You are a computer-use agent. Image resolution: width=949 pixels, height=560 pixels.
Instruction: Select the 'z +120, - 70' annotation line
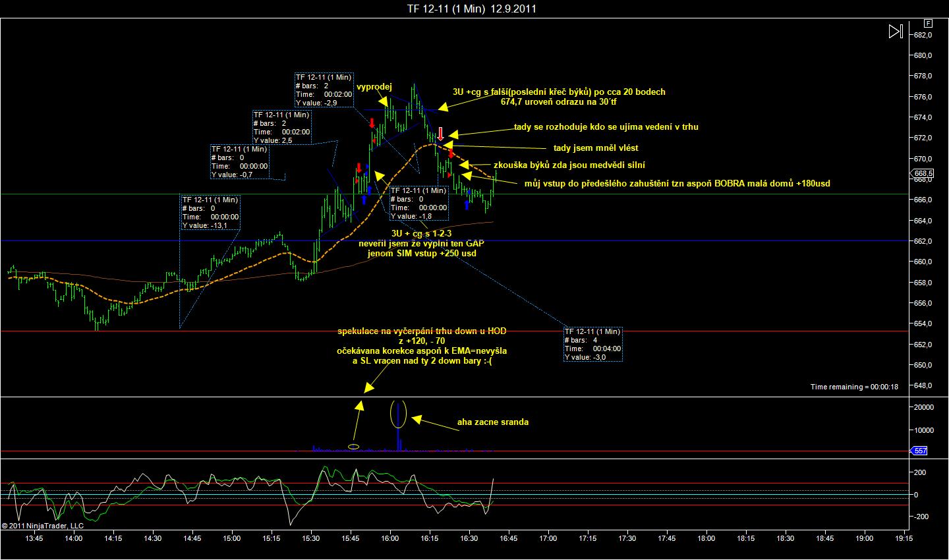click(422, 341)
